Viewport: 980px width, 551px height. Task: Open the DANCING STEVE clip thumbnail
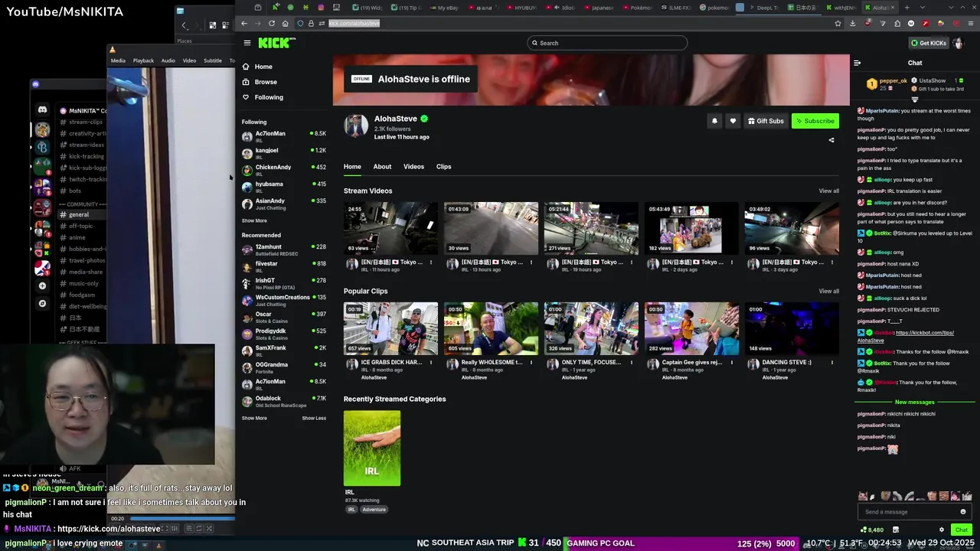click(x=792, y=328)
